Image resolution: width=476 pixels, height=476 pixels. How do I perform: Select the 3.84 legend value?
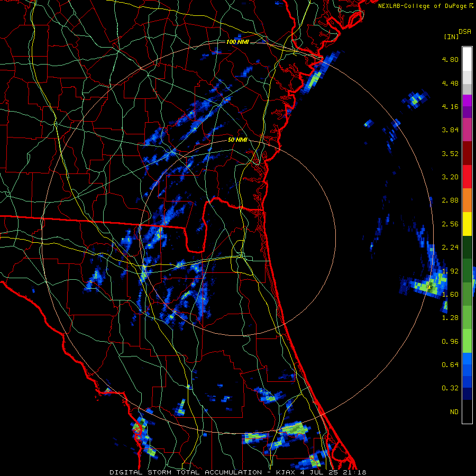[x=450, y=130]
